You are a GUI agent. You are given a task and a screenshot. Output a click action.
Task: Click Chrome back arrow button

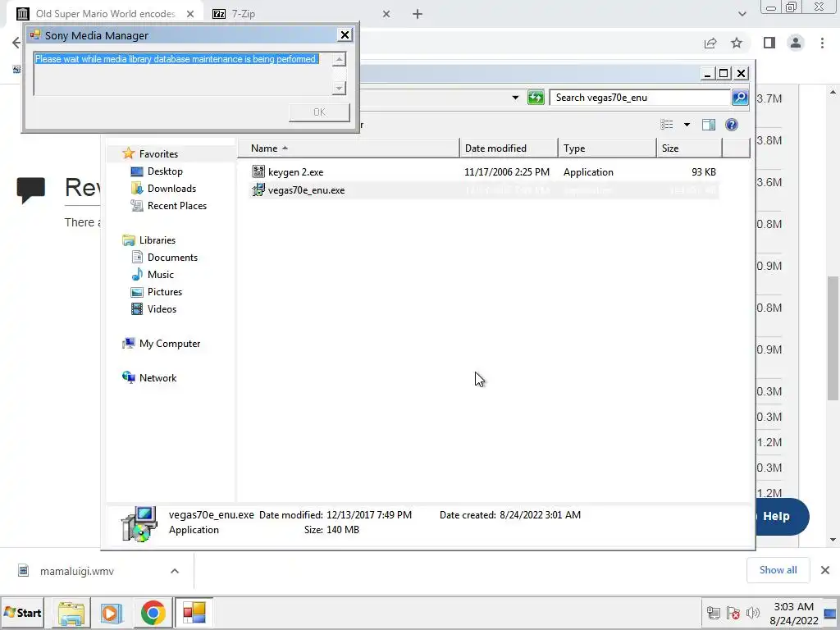point(16,43)
